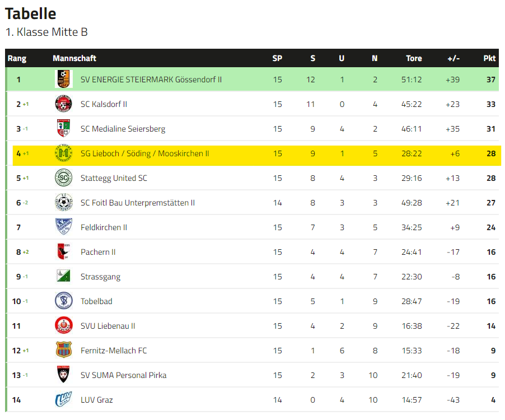Open the Feldkirchen II team link
The image size is (505, 420).
pos(104,227)
